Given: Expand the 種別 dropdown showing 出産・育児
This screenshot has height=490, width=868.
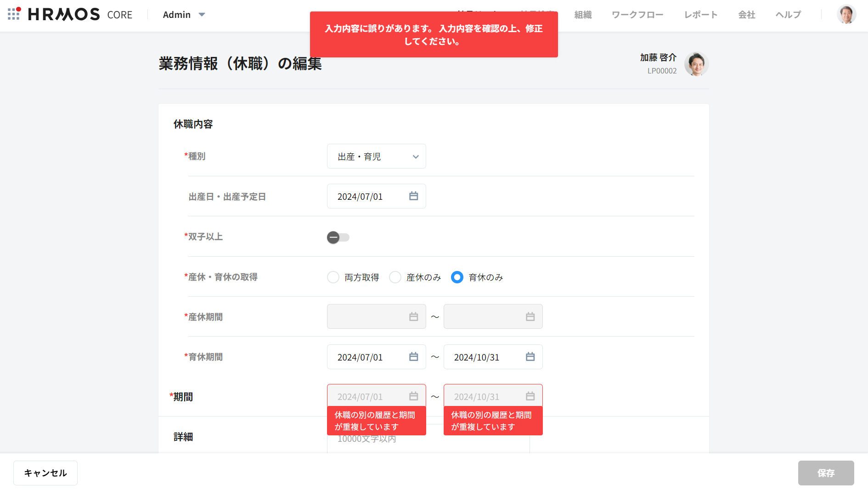Looking at the screenshot, I should tap(376, 157).
